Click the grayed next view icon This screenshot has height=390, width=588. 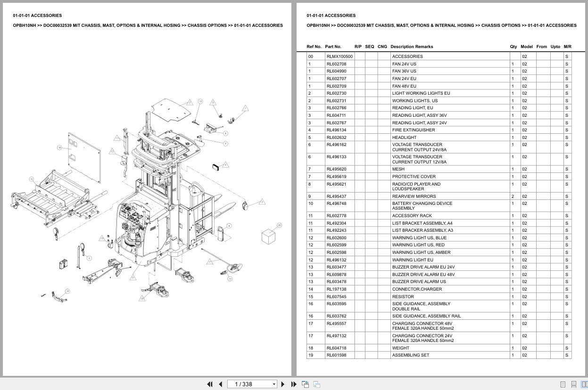click(x=316, y=384)
